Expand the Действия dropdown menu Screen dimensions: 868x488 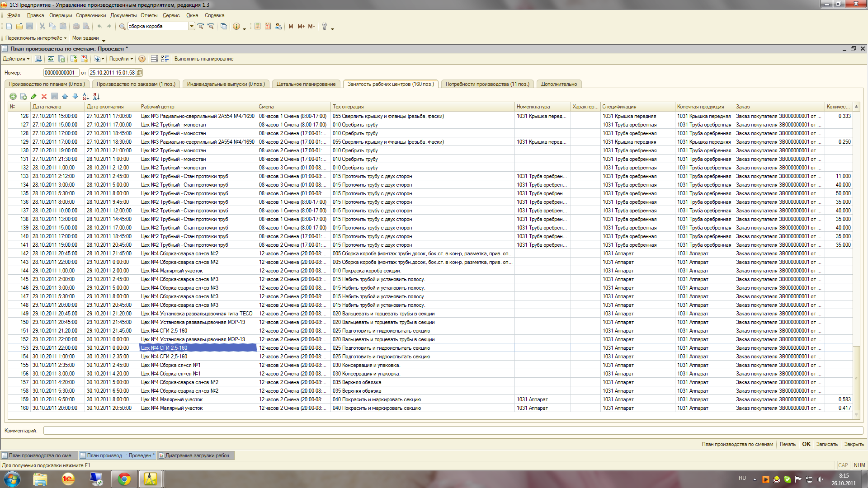point(16,59)
